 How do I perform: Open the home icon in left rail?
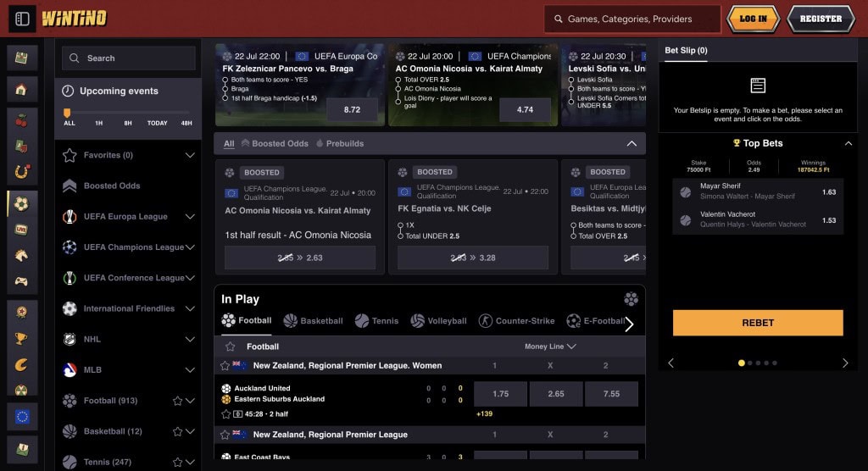point(21,90)
